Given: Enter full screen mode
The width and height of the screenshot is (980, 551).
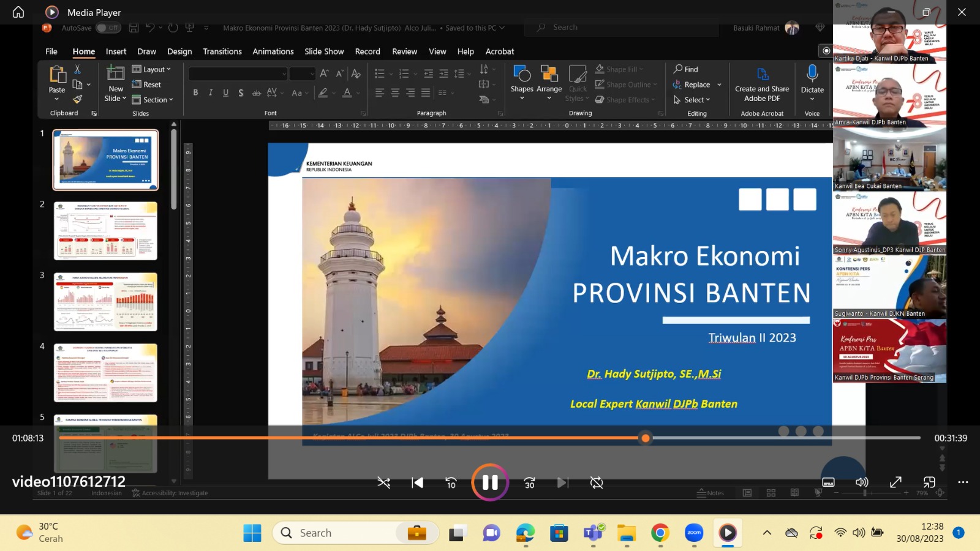Looking at the screenshot, I should [x=895, y=482].
